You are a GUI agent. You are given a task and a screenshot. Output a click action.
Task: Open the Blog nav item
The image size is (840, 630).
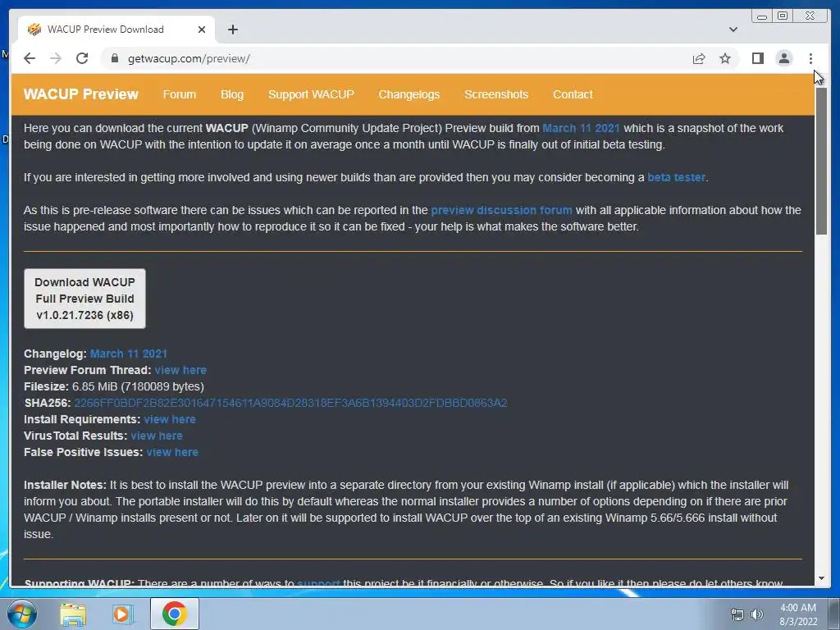pos(232,94)
